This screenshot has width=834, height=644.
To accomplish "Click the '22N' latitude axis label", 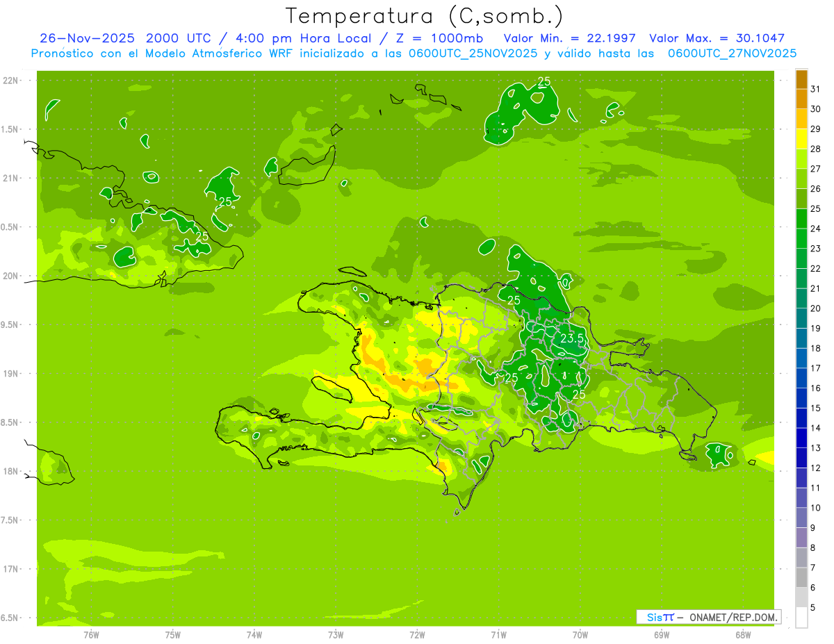I will [10, 81].
